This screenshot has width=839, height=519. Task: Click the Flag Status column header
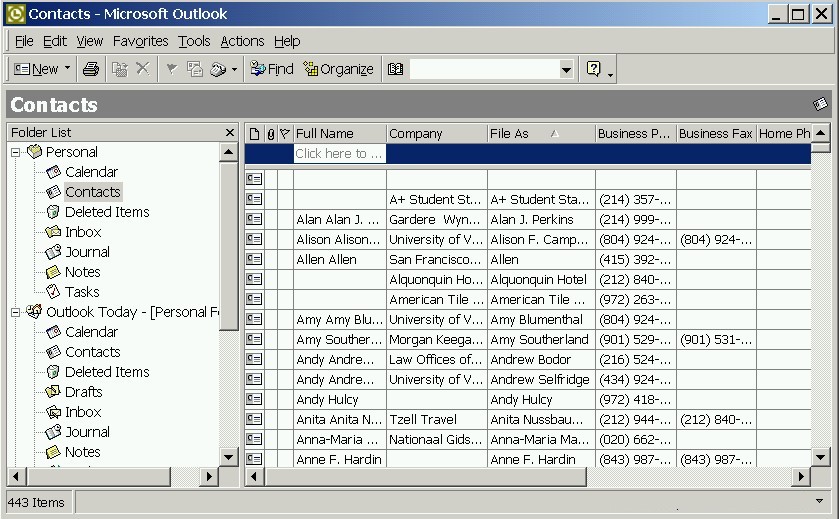(x=285, y=134)
